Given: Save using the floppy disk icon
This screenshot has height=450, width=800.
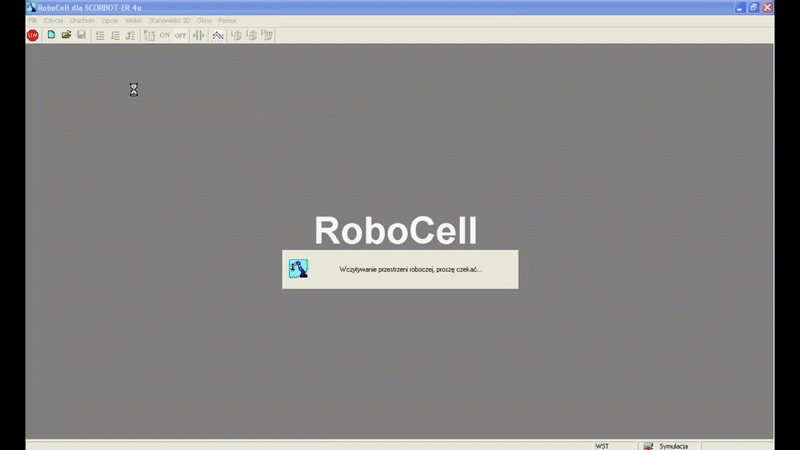Looking at the screenshot, I should pyautogui.click(x=81, y=35).
